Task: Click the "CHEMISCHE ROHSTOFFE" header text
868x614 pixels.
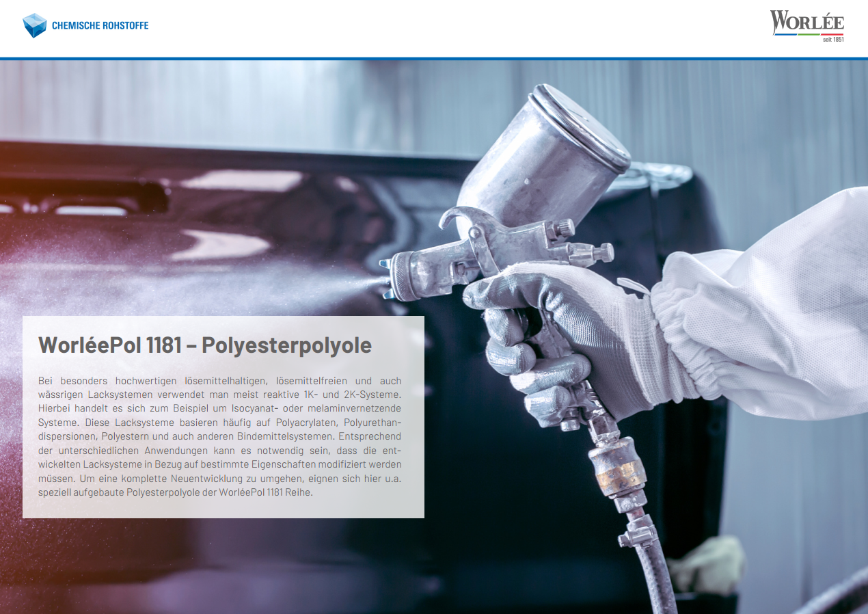Action: tap(100, 26)
